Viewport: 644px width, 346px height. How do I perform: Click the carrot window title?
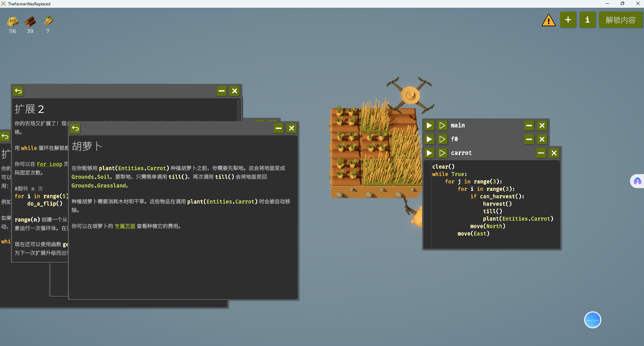click(461, 153)
